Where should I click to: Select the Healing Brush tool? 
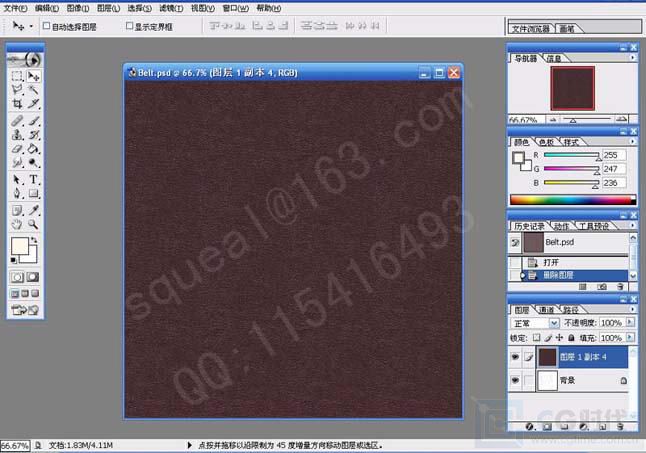(x=17, y=121)
